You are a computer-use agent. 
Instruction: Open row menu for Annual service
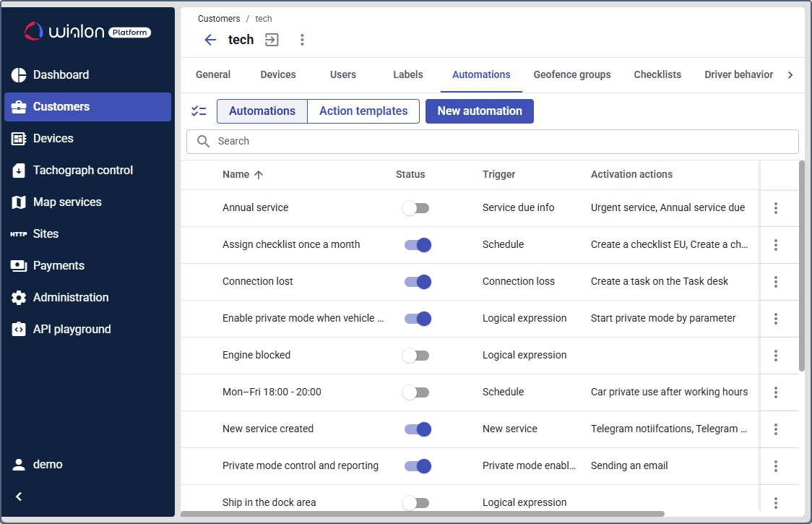(776, 208)
